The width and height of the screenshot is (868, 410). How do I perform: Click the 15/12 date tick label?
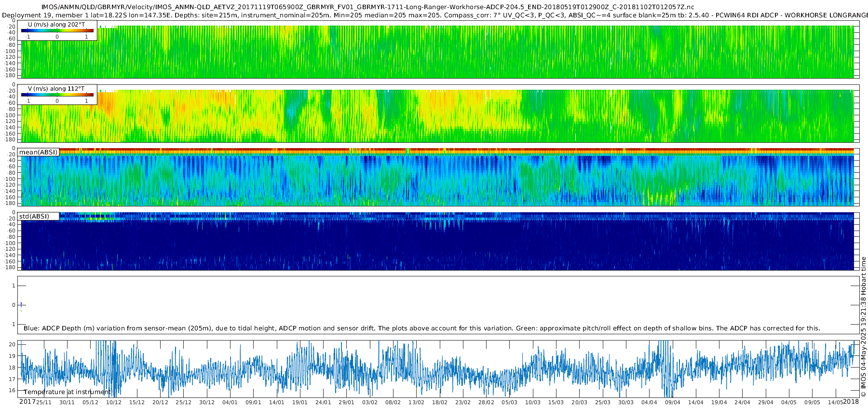(137, 402)
